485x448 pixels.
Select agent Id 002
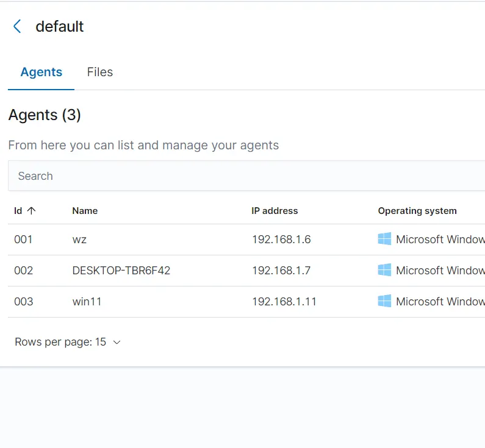tap(23, 271)
